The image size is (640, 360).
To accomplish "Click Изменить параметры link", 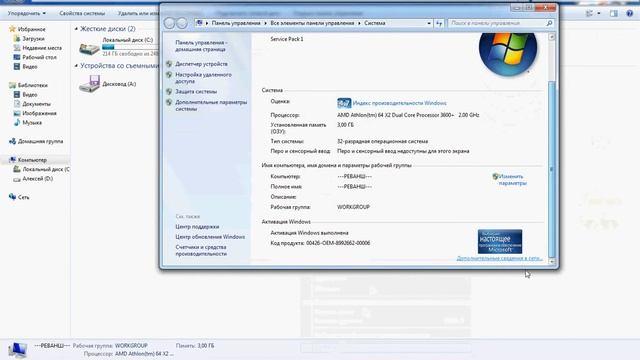I will [x=512, y=180].
